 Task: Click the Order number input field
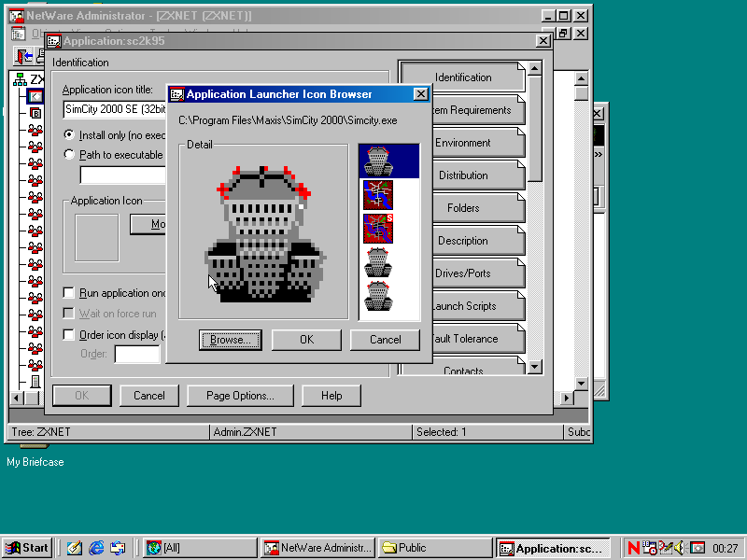137,355
